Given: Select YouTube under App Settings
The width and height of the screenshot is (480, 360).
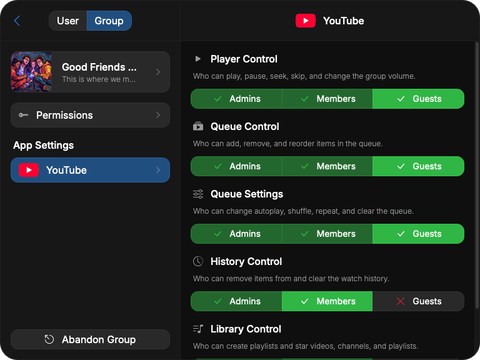Looking at the screenshot, I should click(x=90, y=170).
